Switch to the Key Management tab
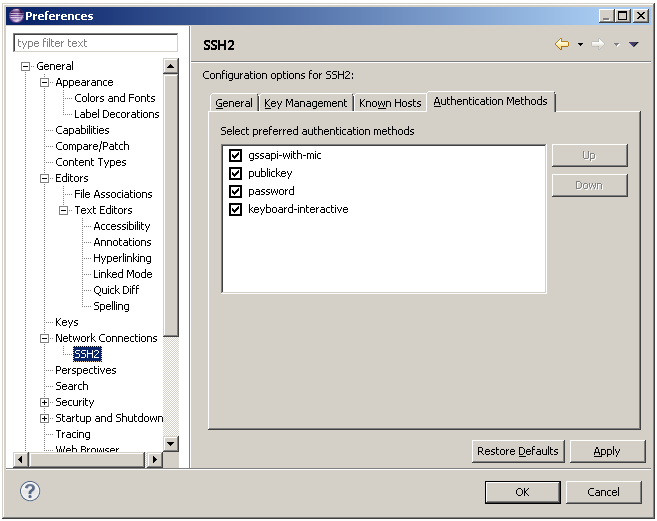This screenshot has height=521, width=657. [x=305, y=103]
